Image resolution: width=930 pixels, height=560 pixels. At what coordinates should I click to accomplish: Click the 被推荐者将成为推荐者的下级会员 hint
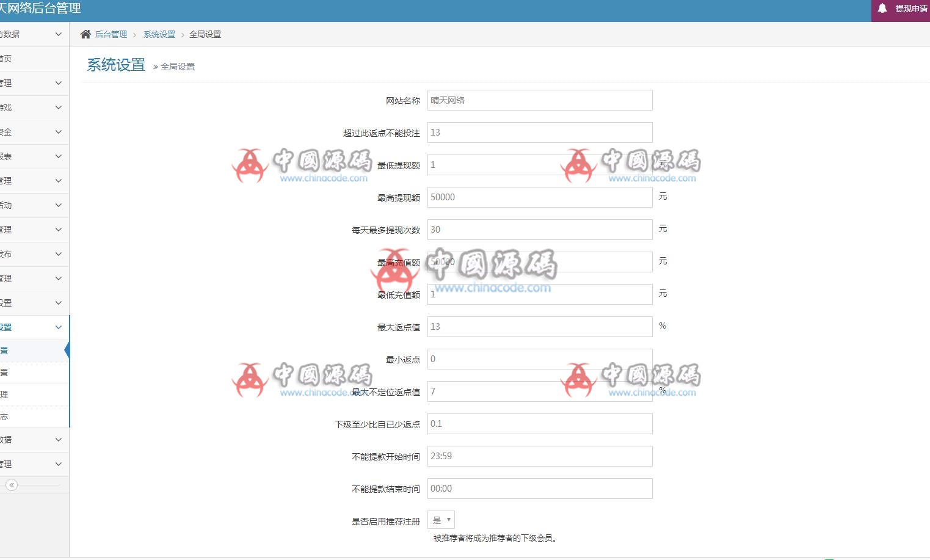coord(495,538)
